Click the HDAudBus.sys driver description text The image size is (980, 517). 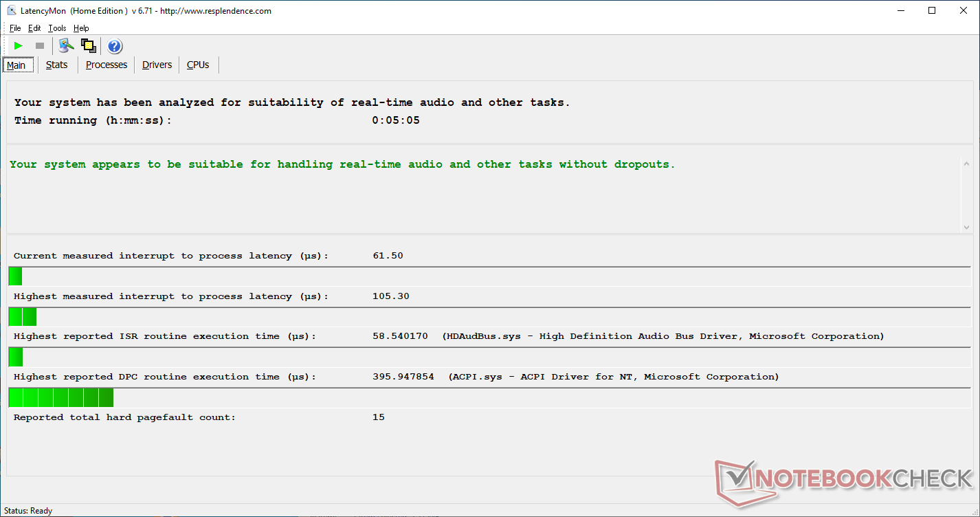663,336
